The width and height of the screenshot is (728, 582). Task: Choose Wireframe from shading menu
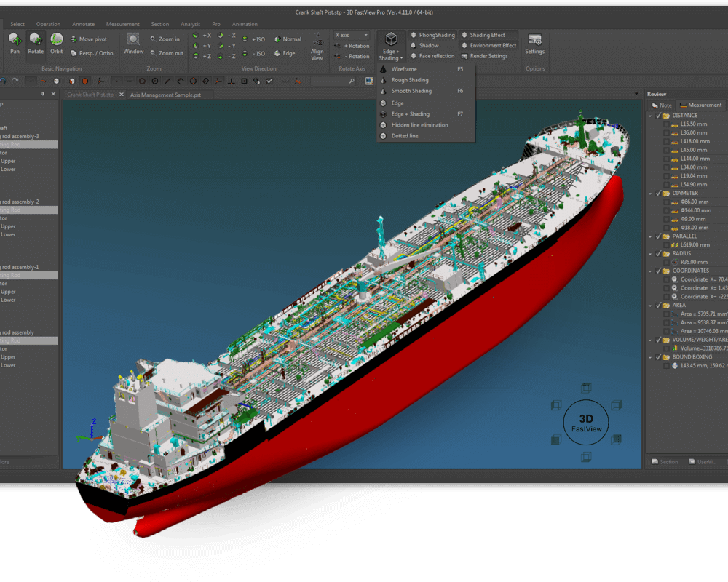point(425,69)
